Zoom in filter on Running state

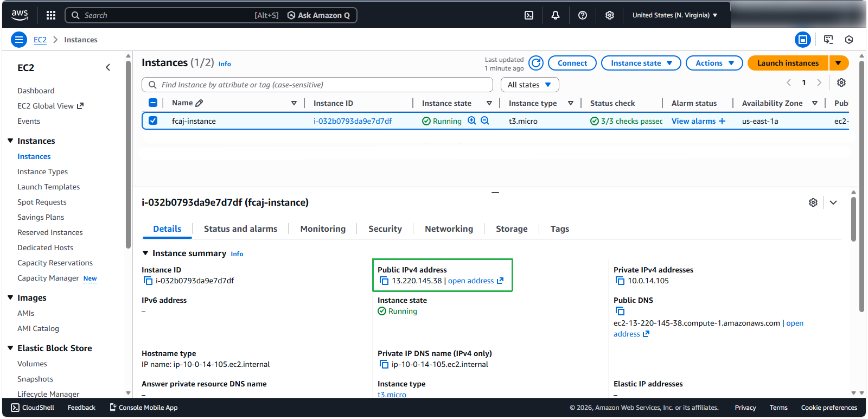pyautogui.click(x=472, y=120)
